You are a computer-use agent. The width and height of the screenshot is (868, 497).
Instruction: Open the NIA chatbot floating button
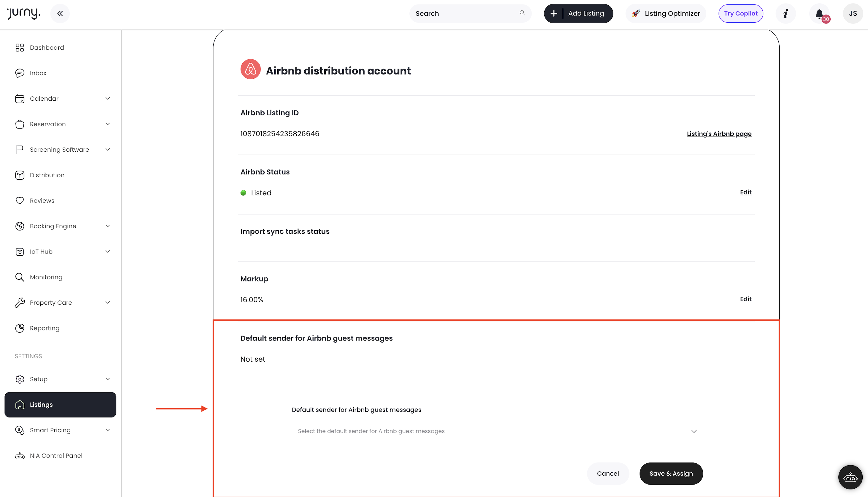click(850, 477)
